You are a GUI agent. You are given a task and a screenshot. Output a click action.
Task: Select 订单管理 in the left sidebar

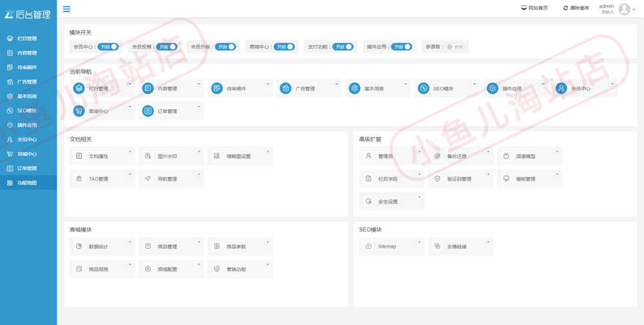click(x=28, y=168)
